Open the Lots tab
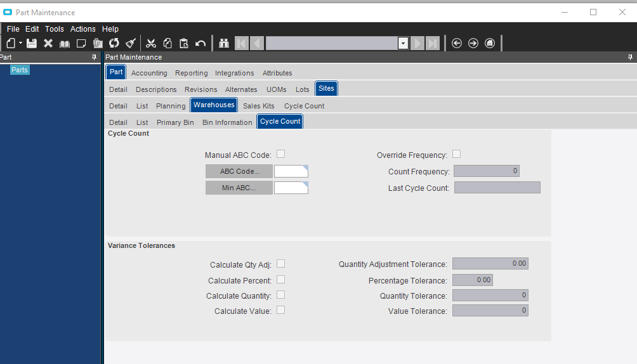Screen dimensions: 637x364 pos(302,89)
